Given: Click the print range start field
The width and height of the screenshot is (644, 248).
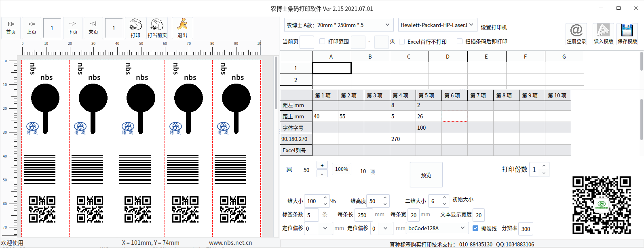Looking at the screenshot, I should 358,42.
